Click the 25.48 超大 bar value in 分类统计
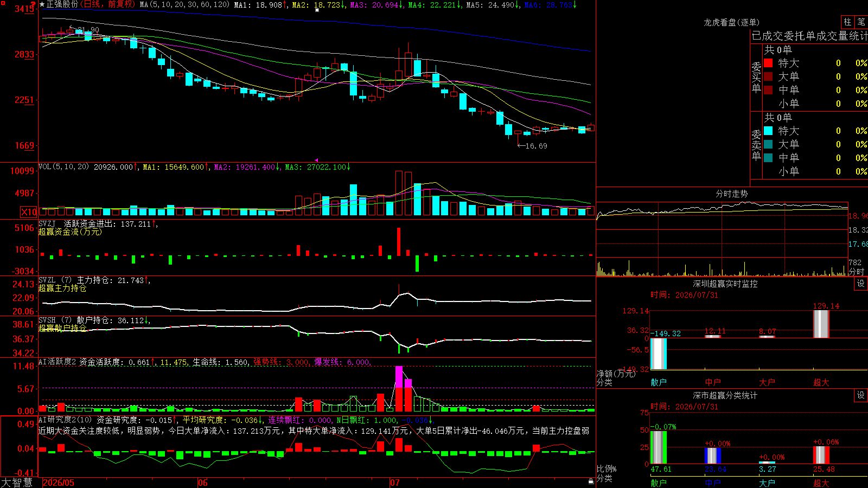The image size is (868, 488). pyautogui.click(x=824, y=469)
